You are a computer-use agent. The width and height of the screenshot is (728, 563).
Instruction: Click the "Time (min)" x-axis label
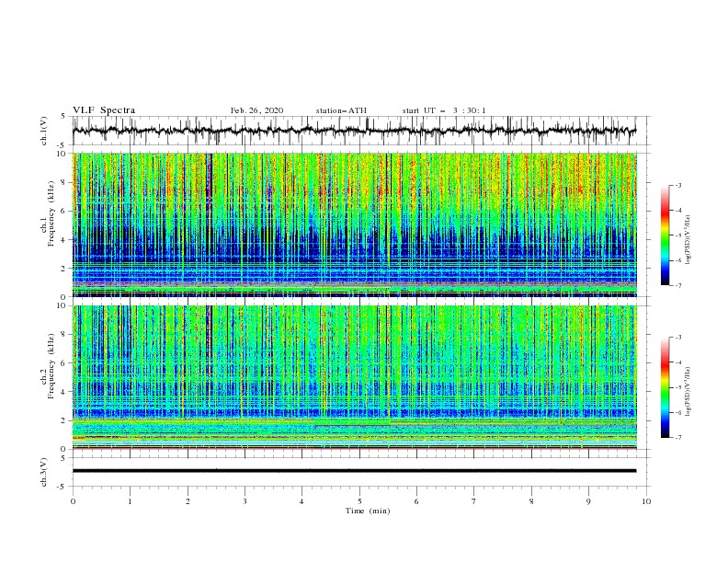[368, 511]
